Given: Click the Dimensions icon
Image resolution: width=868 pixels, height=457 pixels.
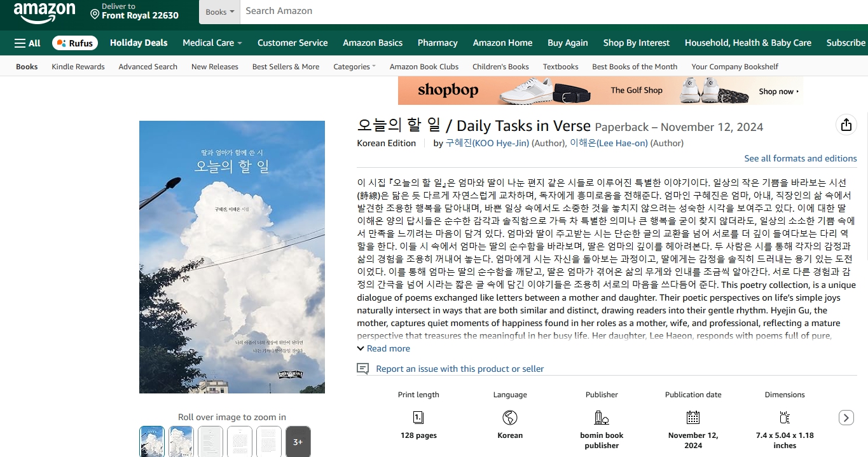Looking at the screenshot, I should 785,418.
